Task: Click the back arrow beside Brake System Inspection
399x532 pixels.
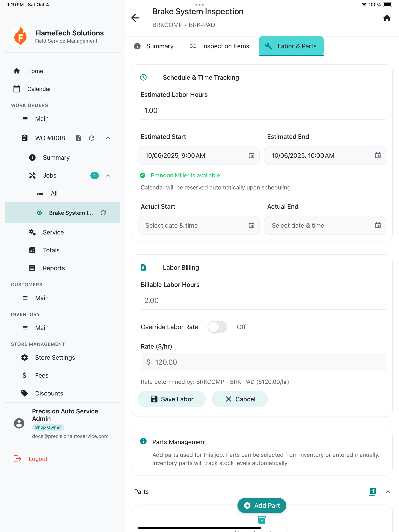Action: tap(135, 18)
